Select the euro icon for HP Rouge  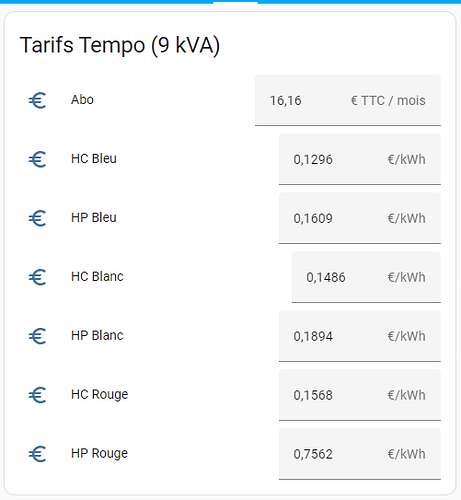[x=37, y=454]
